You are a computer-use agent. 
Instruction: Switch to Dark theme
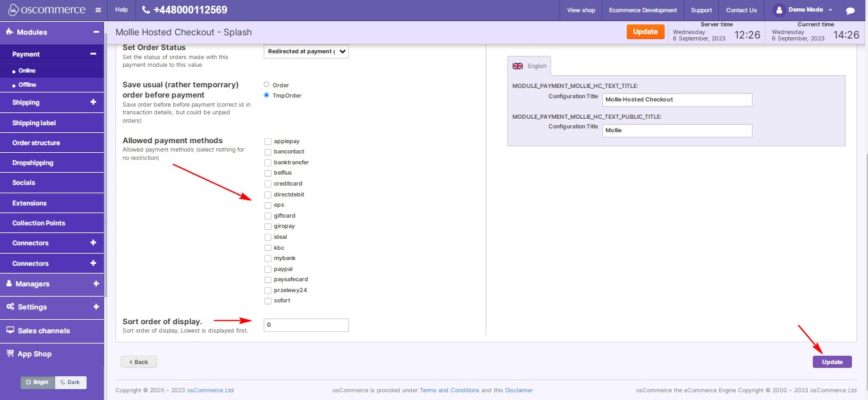71,382
